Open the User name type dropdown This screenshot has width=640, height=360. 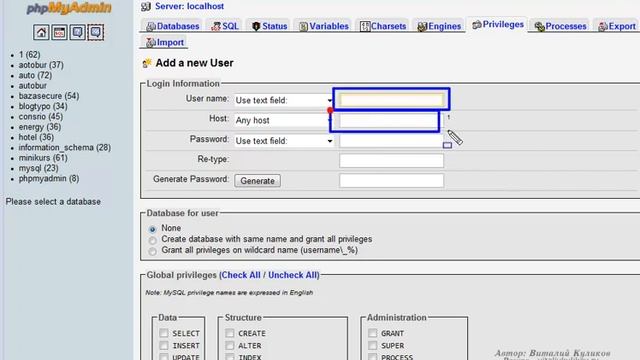[x=284, y=100]
